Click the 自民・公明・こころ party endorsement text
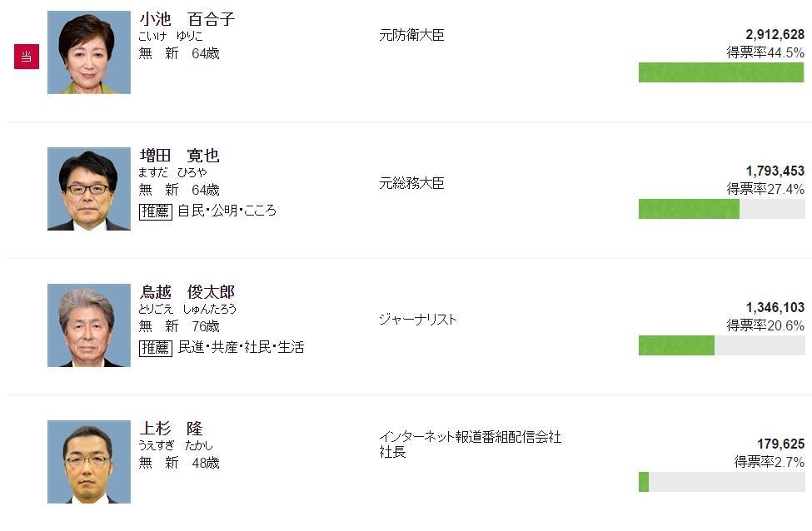The height and width of the screenshot is (531, 812). (x=227, y=211)
